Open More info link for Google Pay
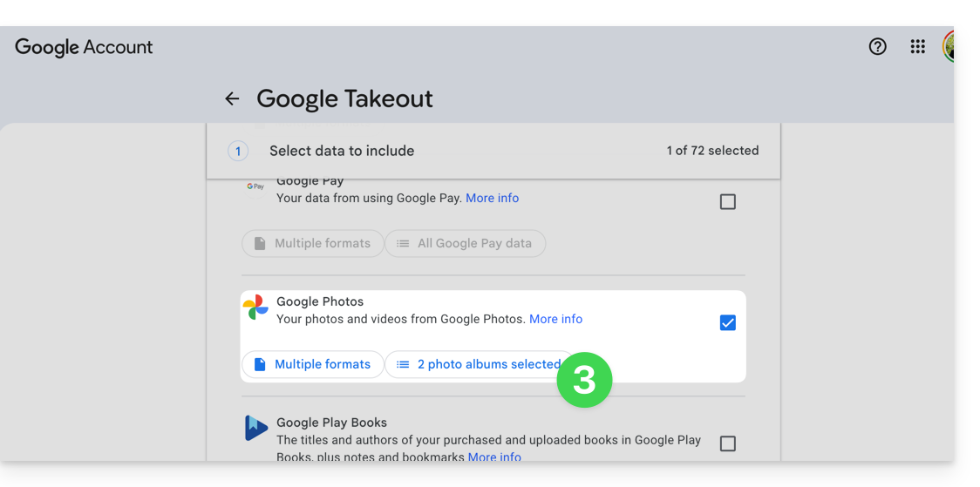The height and width of the screenshot is (487, 980). point(492,198)
